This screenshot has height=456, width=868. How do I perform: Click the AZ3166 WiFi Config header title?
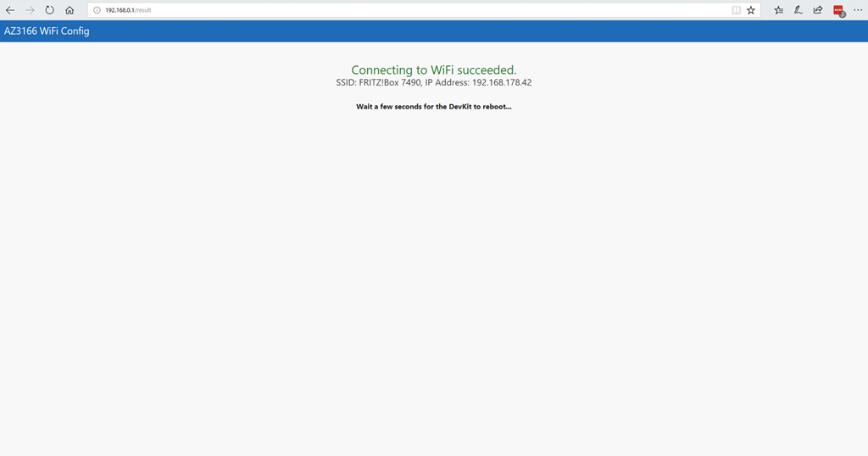pos(47,31)
